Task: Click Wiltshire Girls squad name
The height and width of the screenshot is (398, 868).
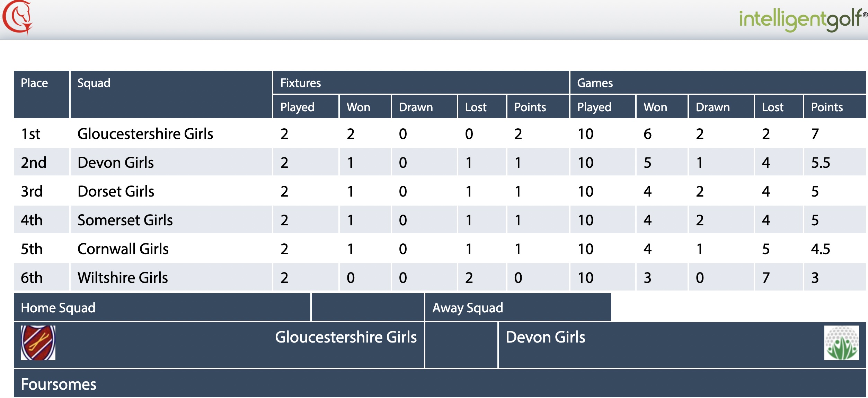Action: click(123, 278)
